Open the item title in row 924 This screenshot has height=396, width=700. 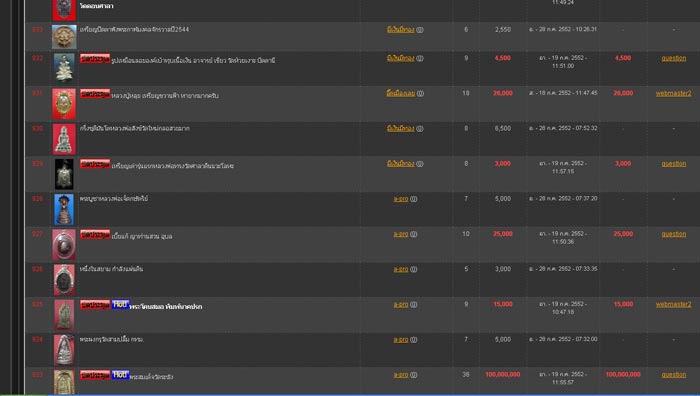click(x=112, y=339)
